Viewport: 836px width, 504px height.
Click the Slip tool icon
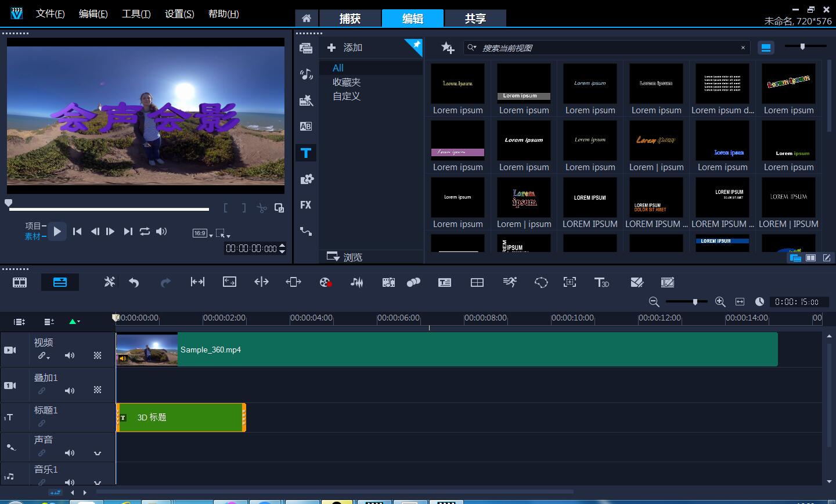[x=197, y=282]
